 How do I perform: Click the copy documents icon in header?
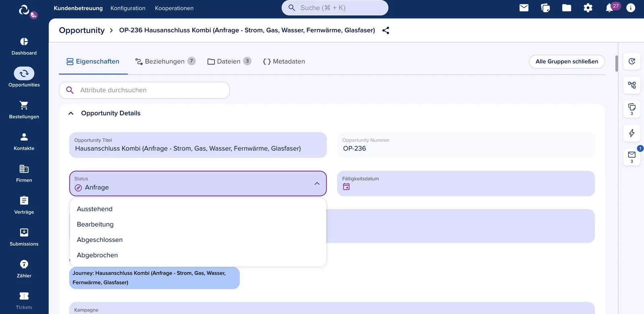click(545, 8)
